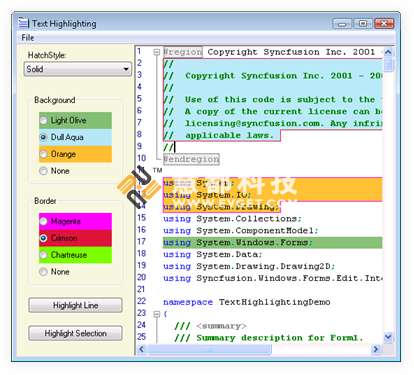Viewport: 414px width, 375px height.
Task: Close the Text Highlighting window
Action: tap(384, 24)
